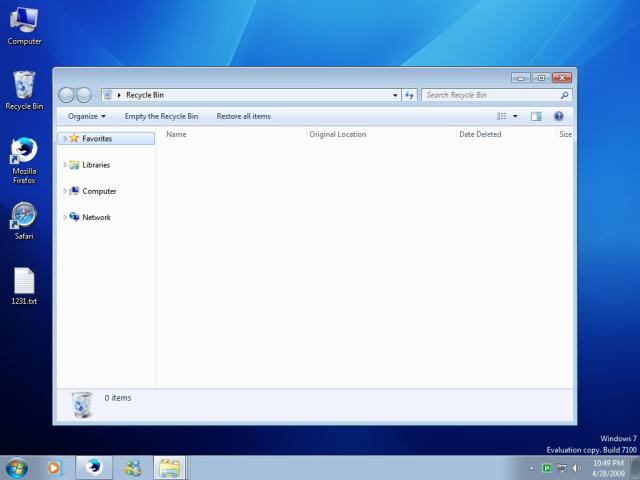Viewport: 640px width, 480px height.
Task: Click Restore all items button
Action: click(x=243, y=116)
